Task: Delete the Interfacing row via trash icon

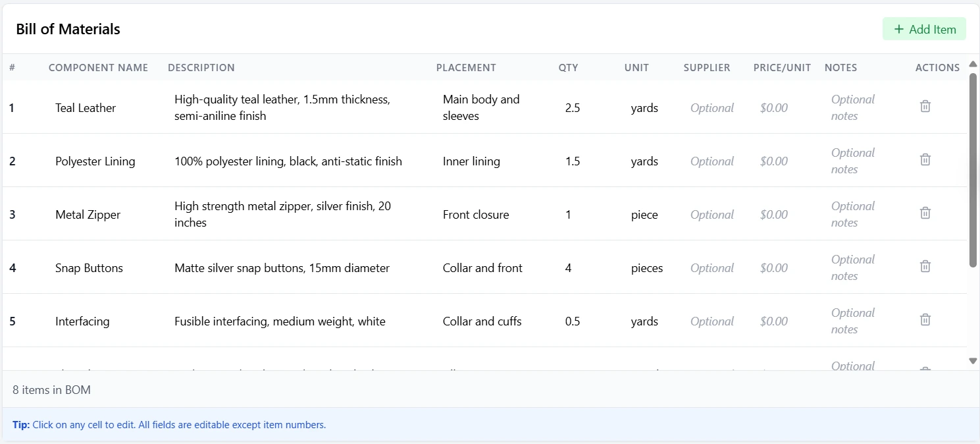Action: point(925,319)
